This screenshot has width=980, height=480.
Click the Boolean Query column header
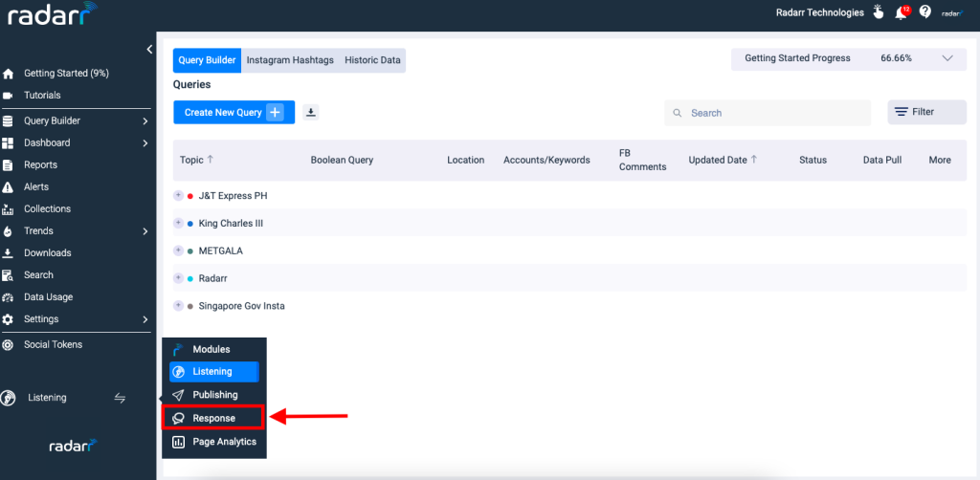click(x=342, y=160)
